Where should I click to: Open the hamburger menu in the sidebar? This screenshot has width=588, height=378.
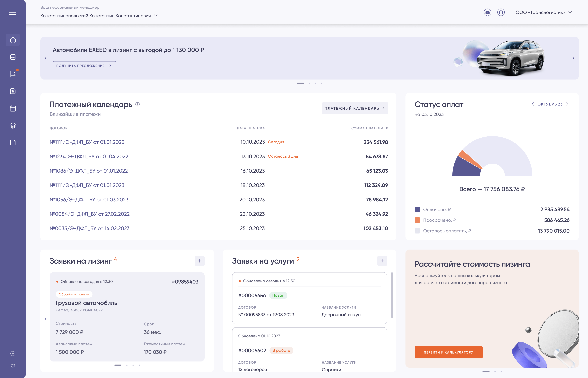click(x=13, y=12)
